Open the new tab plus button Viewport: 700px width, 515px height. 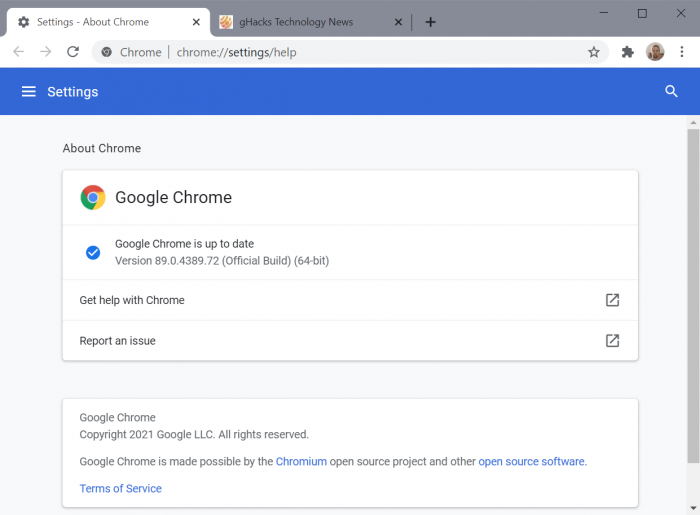click(x=430, y=22)
